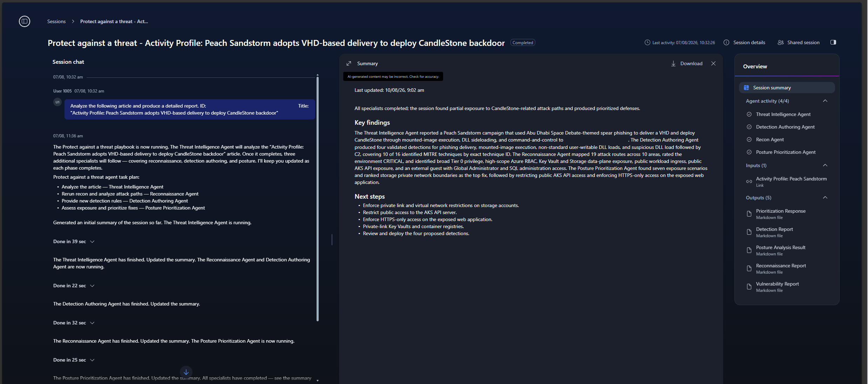Download the session summary
Screen dimensions: 868x384
(687, 63)
